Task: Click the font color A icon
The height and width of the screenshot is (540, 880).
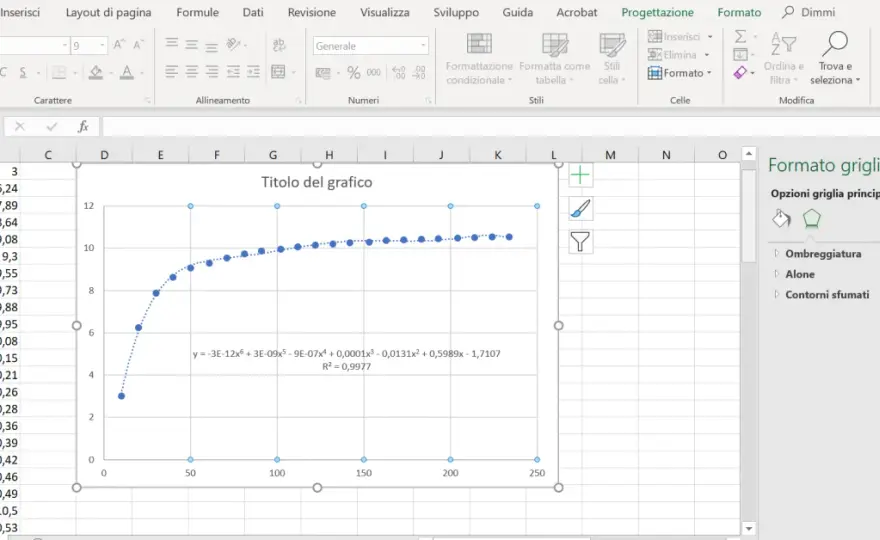Action: [127, 72]
